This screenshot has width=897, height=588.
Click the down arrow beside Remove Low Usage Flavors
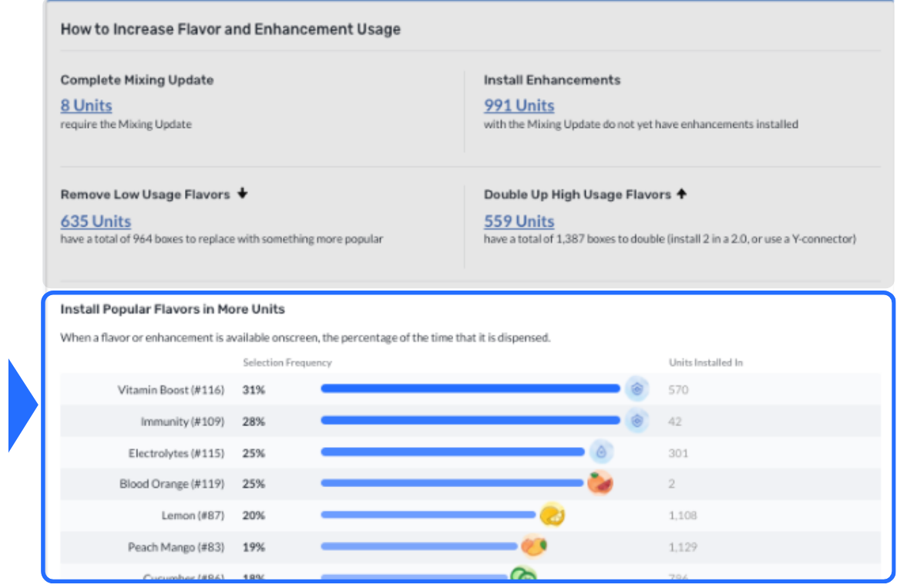click(x=243, y=193)
